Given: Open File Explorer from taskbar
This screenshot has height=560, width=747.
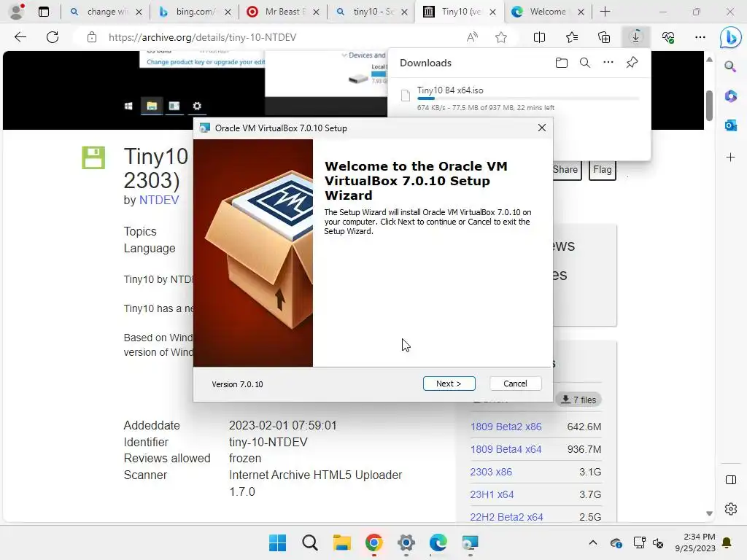Looking at the screenshot, I should click(x=341, y=542).
